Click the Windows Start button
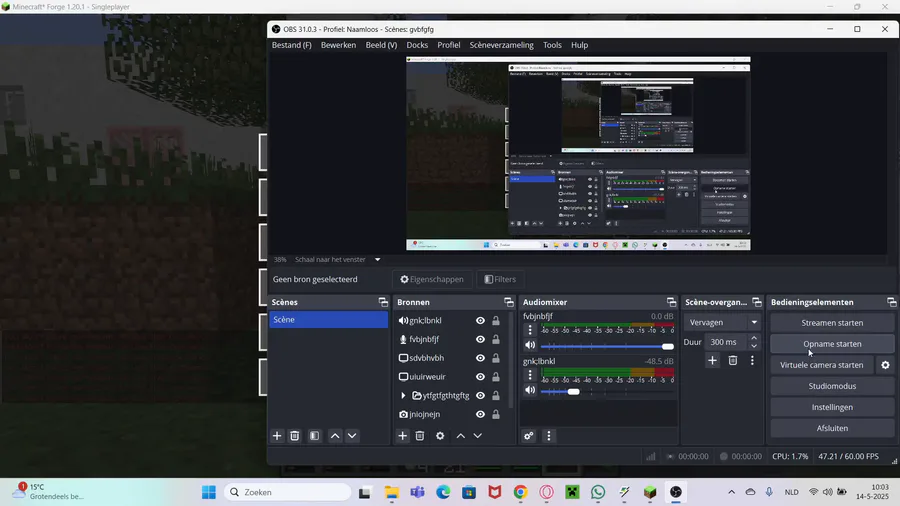The width and height of the screenshot is (900, 506). (x=209, y=492)
